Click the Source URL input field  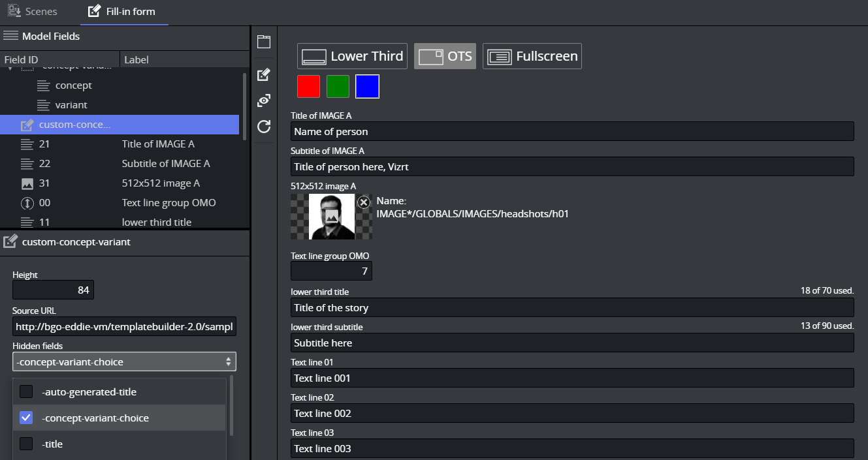tap(124, 326)
